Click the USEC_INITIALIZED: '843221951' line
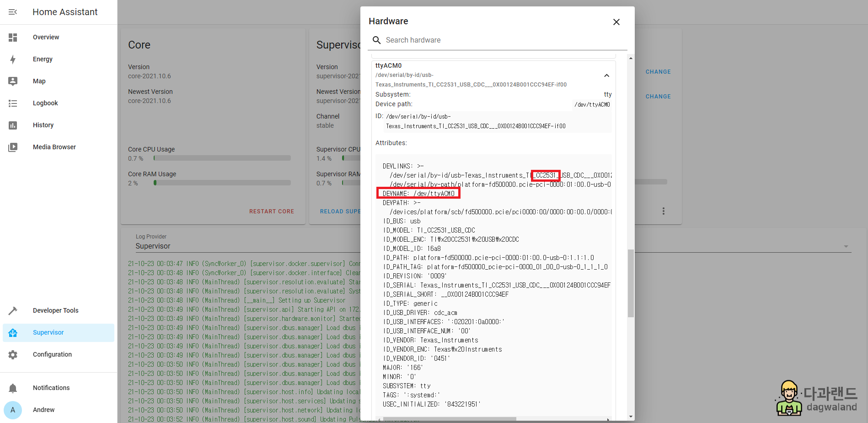 [x=432, y=404]
